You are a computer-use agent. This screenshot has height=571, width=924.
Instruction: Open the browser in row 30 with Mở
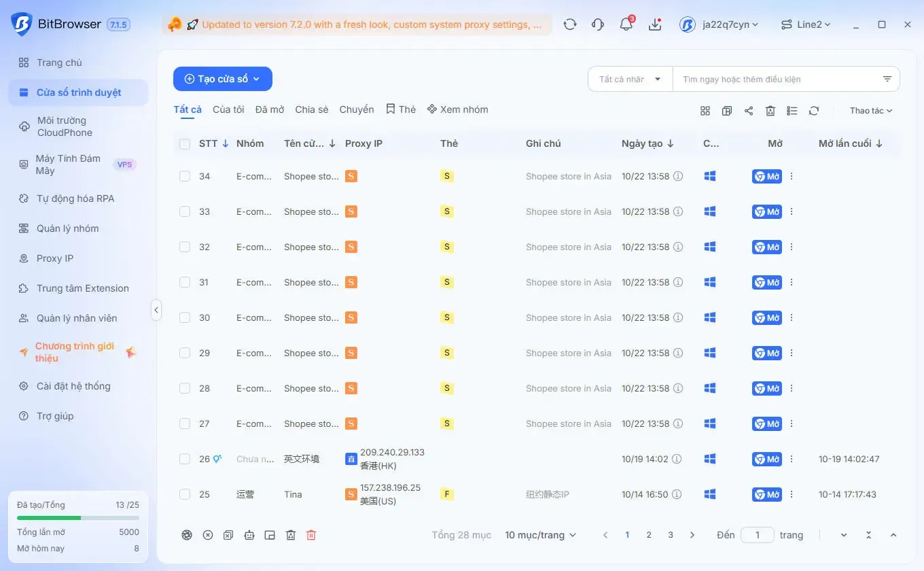[766, 317]
